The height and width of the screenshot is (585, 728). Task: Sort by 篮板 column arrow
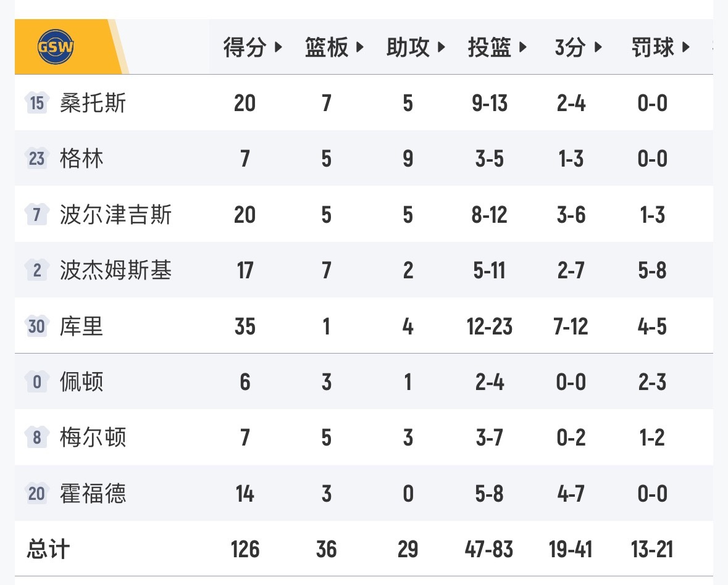(x=359, y=48)
